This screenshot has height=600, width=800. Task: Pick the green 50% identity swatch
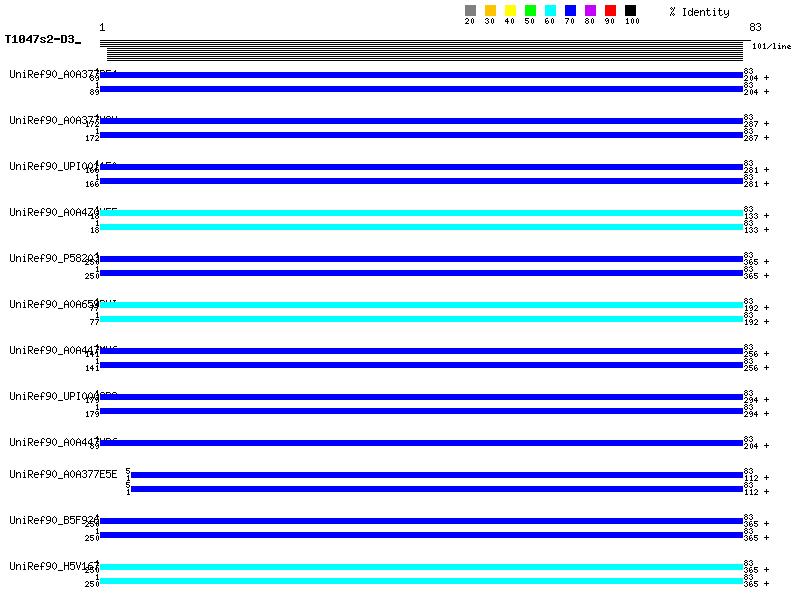pyautogui.click(x=530, y=11)
